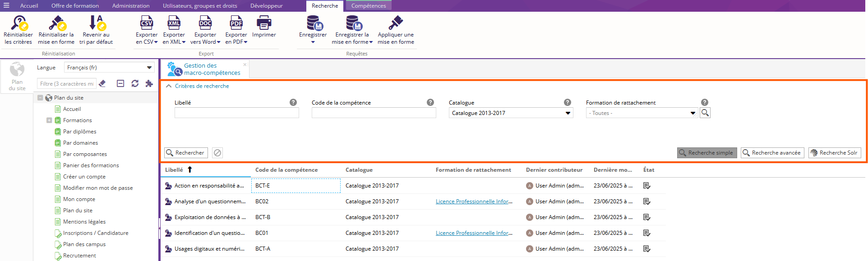Click the Imprimer printer icon
Viewport: 868px width, 261px height.
[x=264, y=23]
